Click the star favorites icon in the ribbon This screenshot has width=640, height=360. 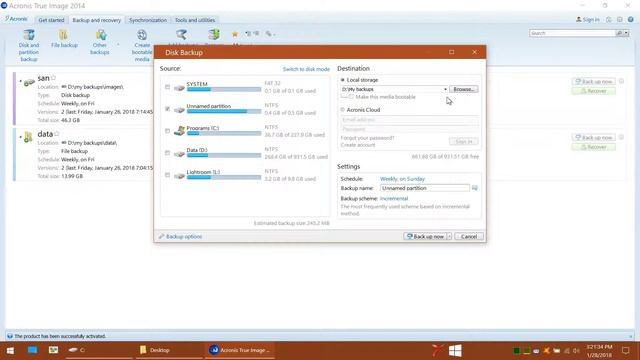(x=235, y=34)
